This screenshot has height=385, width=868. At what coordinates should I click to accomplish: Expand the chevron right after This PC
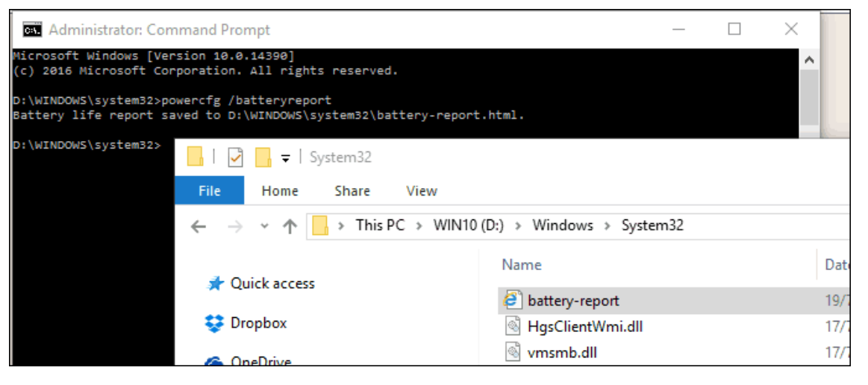[419, 225]
